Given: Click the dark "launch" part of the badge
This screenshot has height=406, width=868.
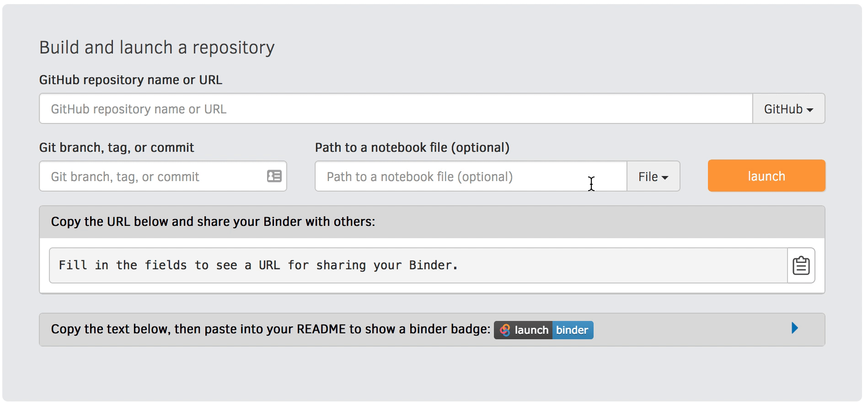Looking at the screenshot, I should (531, 330).
